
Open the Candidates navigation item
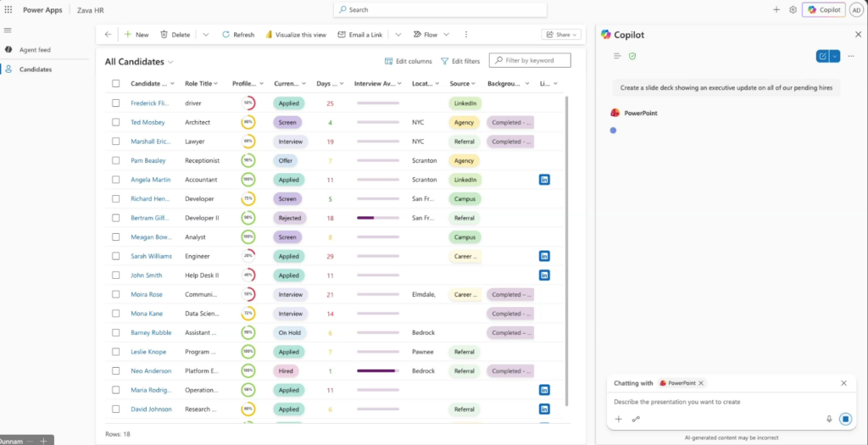(x=36, y=70)
